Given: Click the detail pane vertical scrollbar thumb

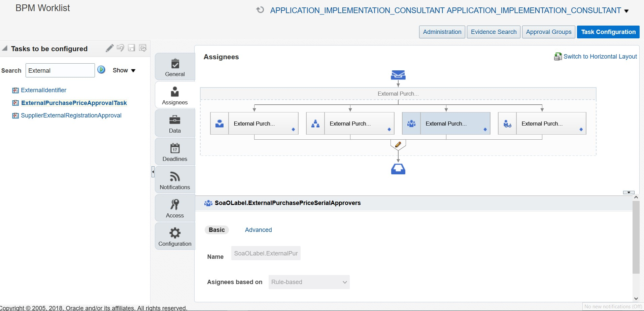Looking at the screenshot, I should tap(636, 237).
